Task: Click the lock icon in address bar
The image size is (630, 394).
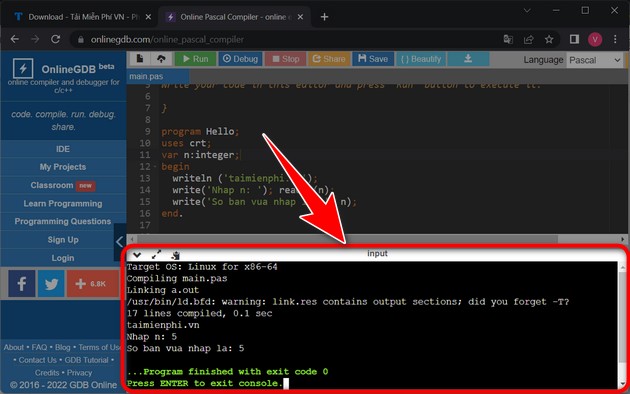Action: [x=81, y=39]
